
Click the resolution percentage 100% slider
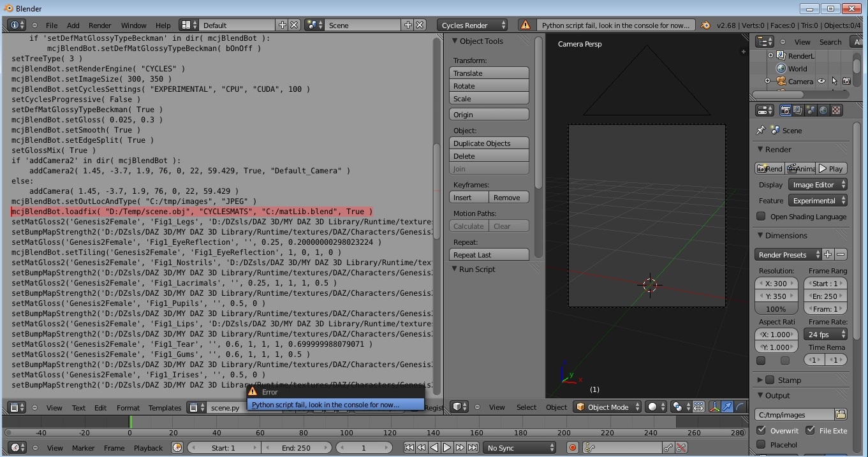[776, 309]
